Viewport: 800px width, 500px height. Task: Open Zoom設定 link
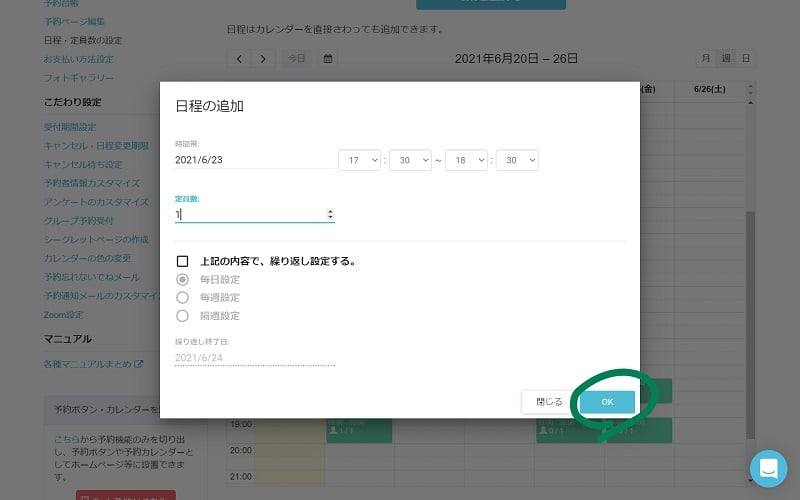pos(63,315)
